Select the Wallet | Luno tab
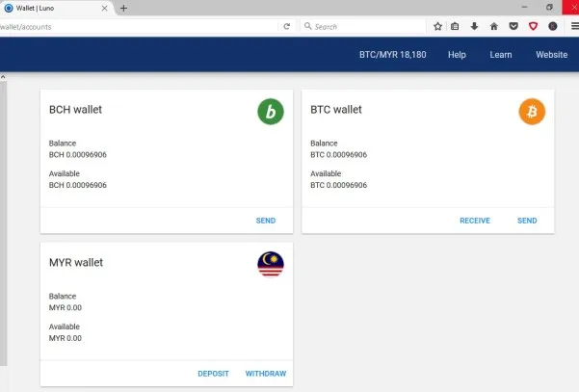Image resolution: width=579 pixels, height=392 pixels. (55, 8)
